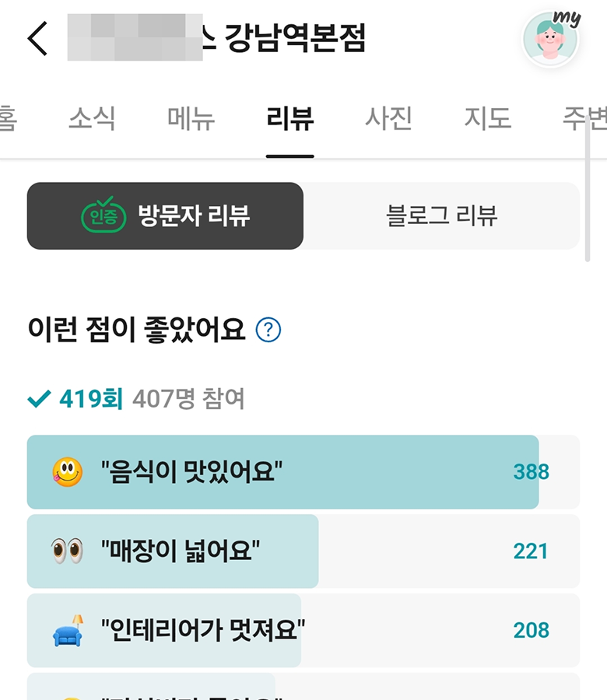Tap the blue sofa emoji icon

point(68,630)
